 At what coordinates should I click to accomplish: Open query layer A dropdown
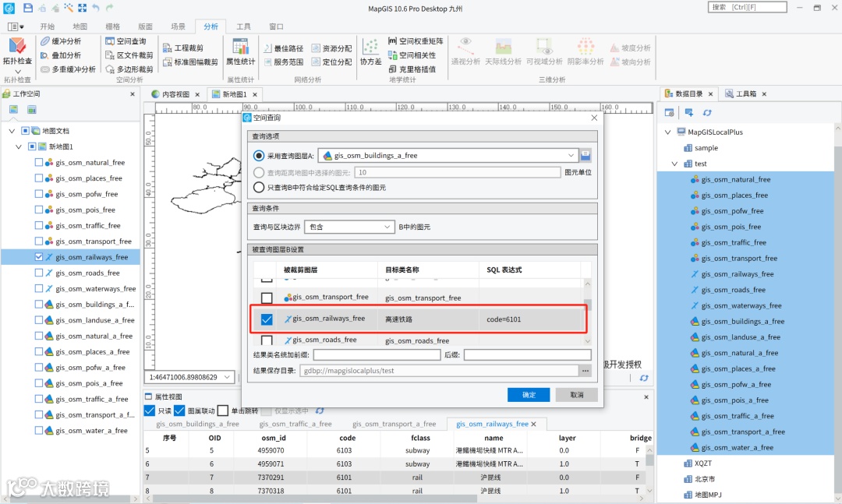coord(571,156)
